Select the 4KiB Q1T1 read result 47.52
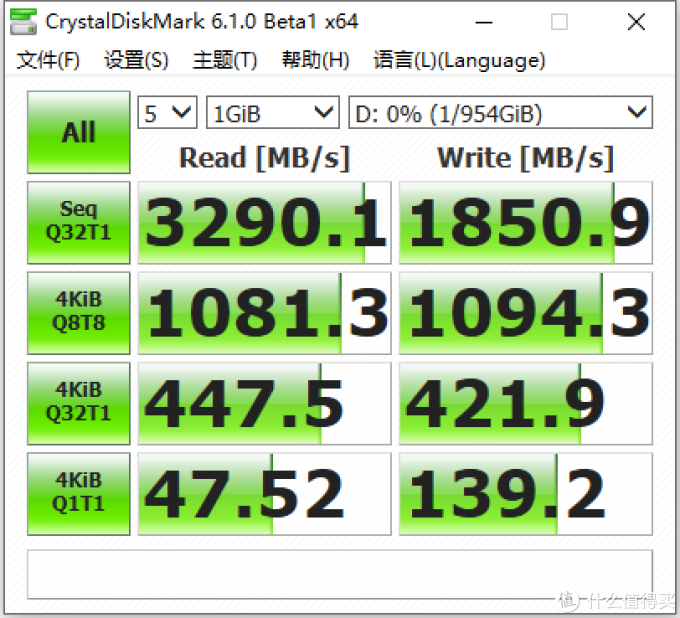 click(265, 494)
